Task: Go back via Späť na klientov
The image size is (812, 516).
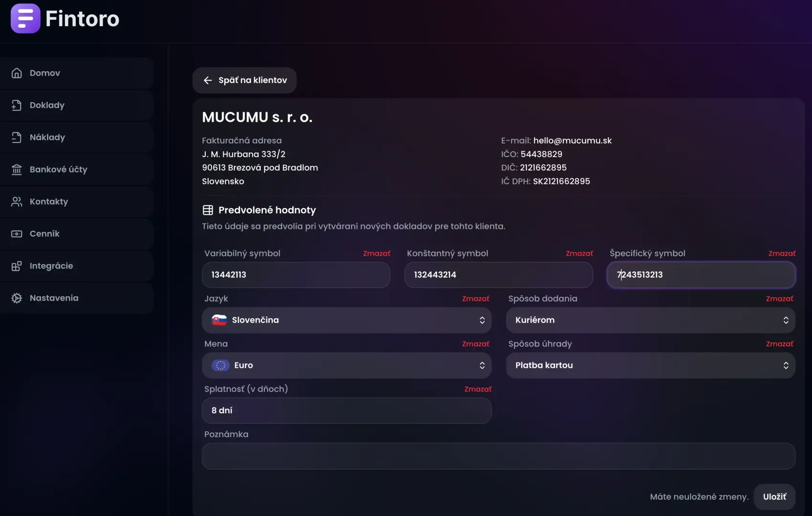Action: [244, 80]
